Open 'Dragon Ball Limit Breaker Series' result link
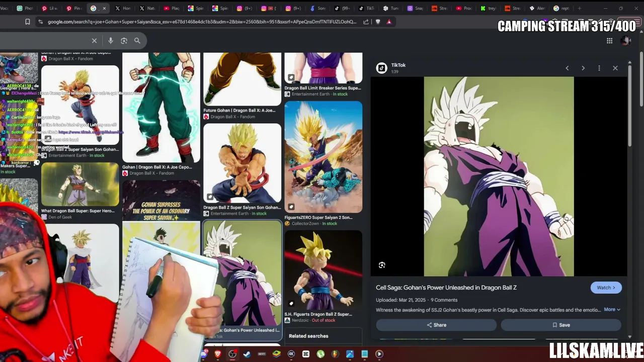This screenshot has height=362, width=644. (x=323, y=88)
